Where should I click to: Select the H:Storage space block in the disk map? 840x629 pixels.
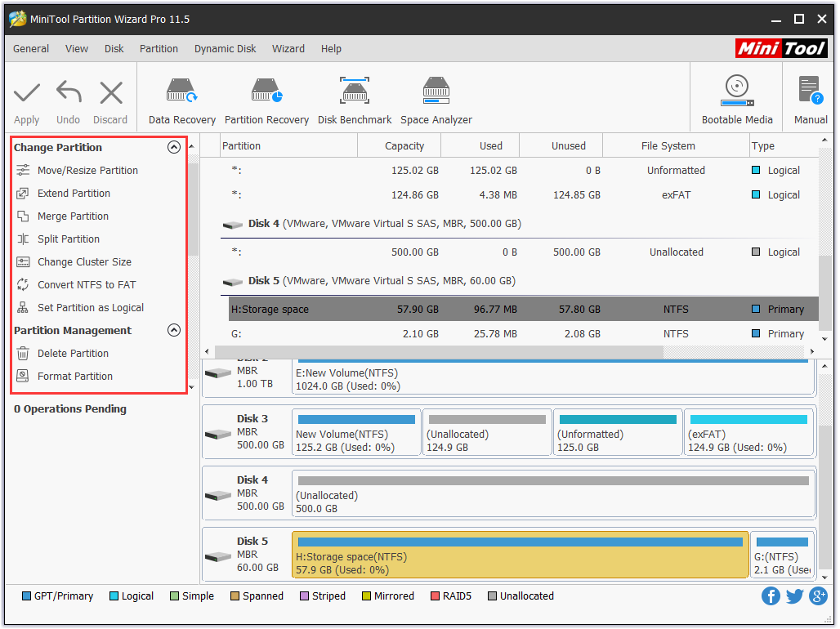[521, 555]
